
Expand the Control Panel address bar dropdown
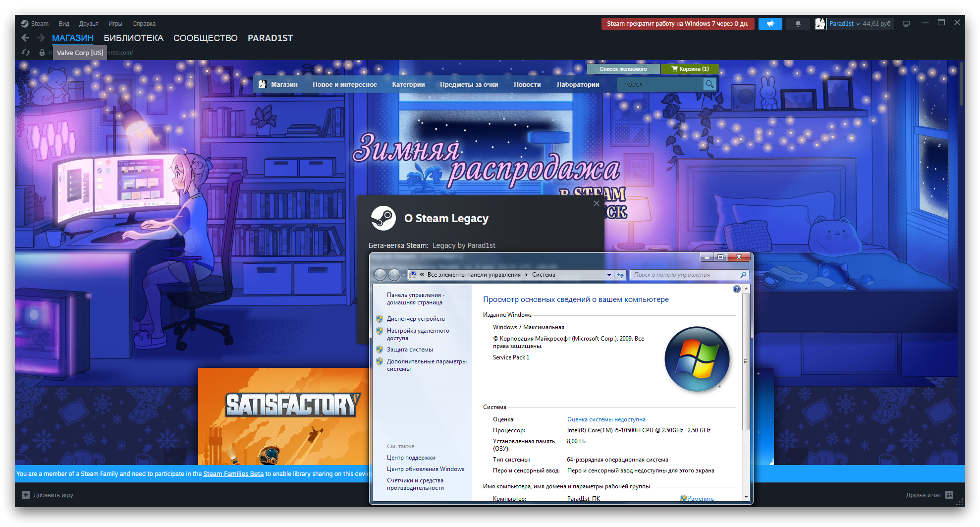[x=609, y=274]
